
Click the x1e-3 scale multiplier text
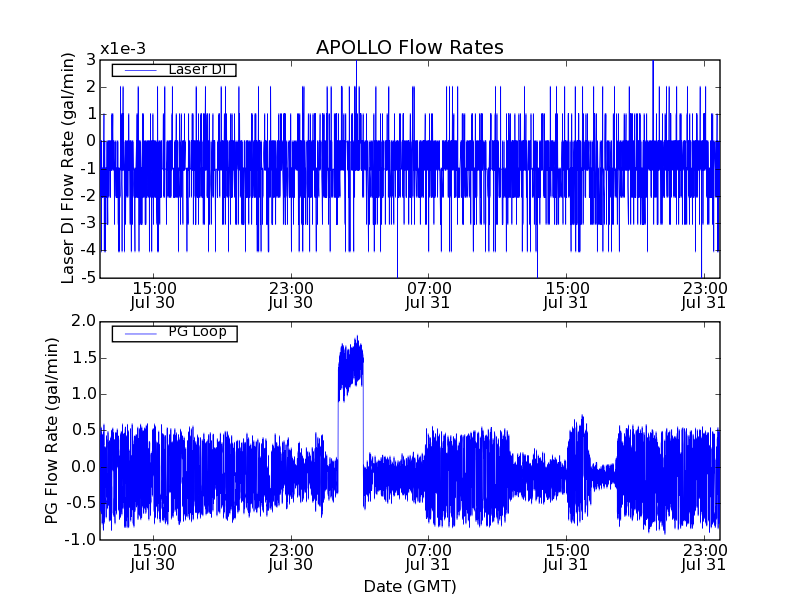[x=123, y=49]
